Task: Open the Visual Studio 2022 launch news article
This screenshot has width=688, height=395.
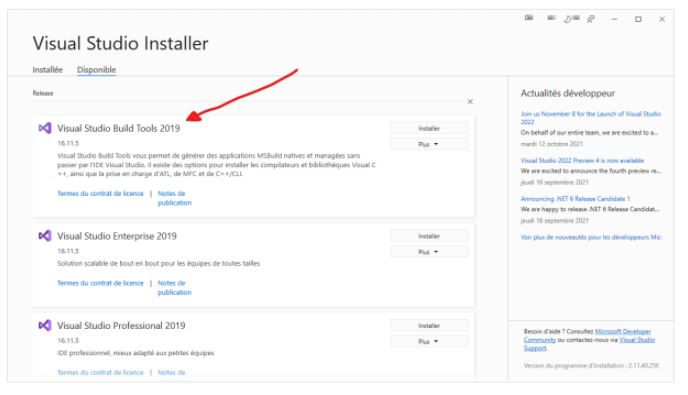Action: coord(591,118)
